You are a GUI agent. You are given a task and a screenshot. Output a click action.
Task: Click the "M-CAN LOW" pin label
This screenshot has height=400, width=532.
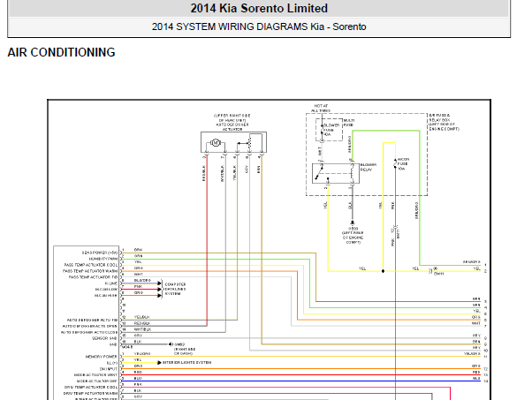pyautogui.click(x=106, y=289)
